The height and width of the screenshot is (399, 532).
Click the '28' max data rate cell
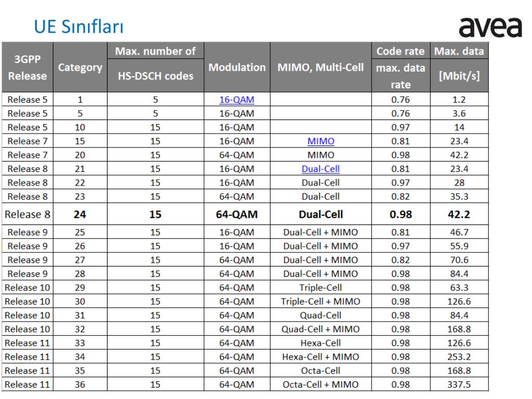(x=459, y=183)
